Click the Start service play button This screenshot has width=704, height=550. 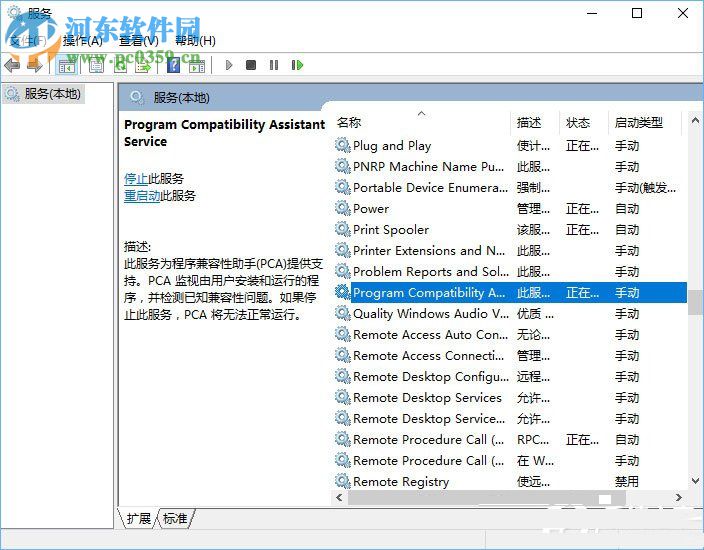(x=229, y=66)
